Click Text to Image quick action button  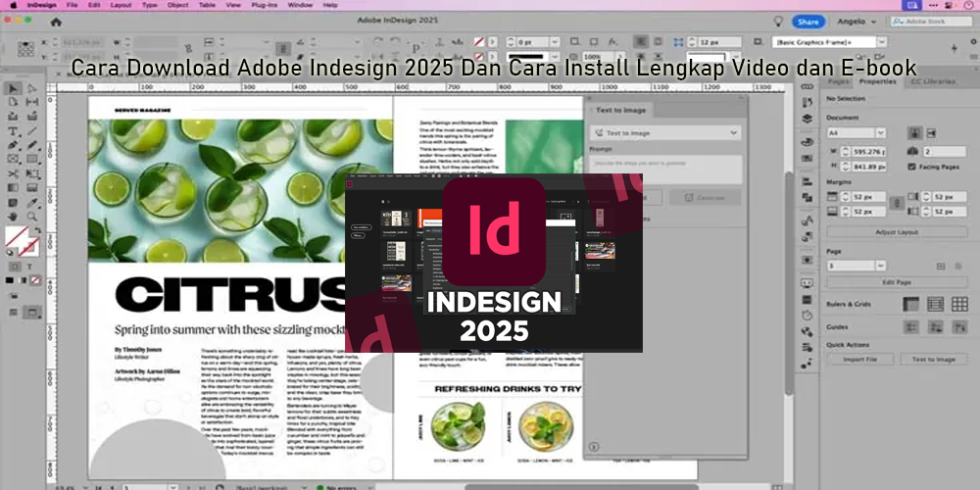pyautogui.click(x=934, y=360)
